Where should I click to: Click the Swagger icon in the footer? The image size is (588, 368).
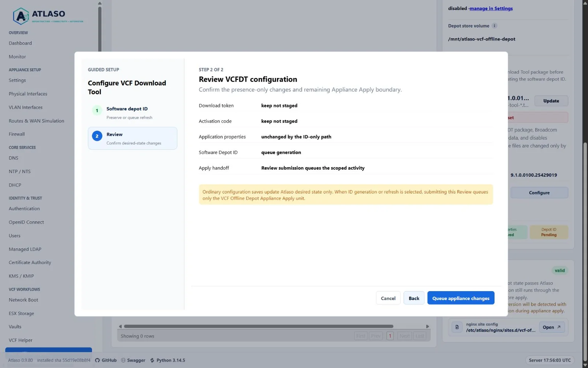(123, 360)
